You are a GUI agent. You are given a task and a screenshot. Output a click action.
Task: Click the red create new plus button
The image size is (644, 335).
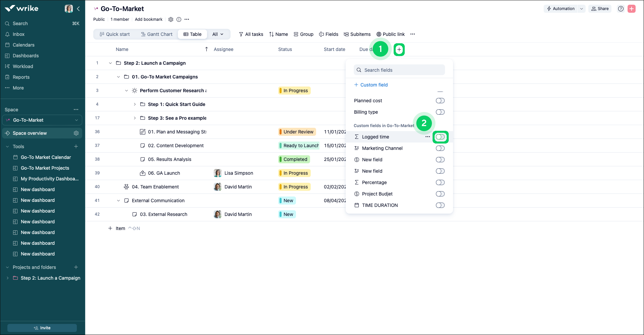click(631, 9)
